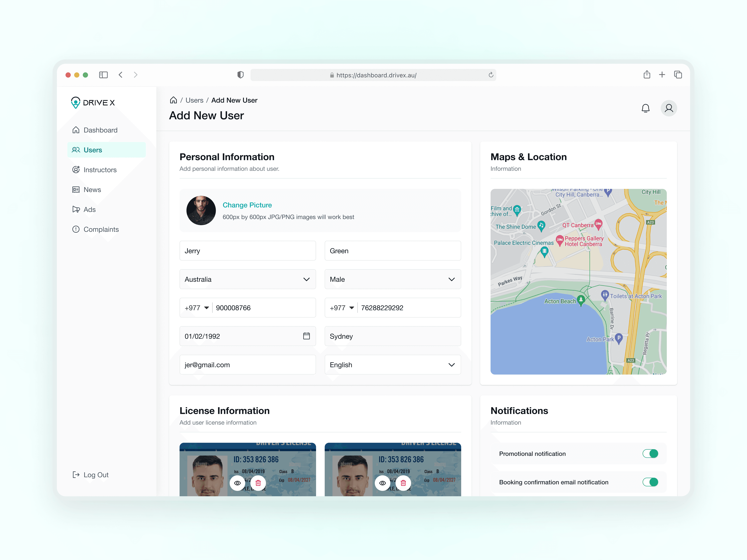Go to Complaints in the sidebar
The width and height of the screenshot is (747, 560).
(101, 230)
